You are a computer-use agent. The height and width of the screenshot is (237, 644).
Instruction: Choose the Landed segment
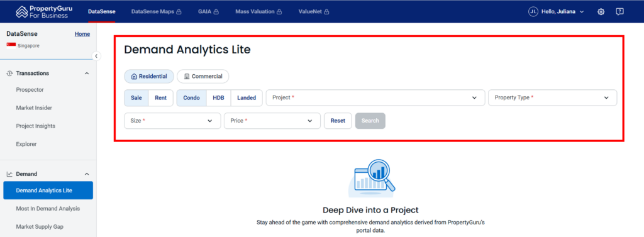(x=247, y=98)
